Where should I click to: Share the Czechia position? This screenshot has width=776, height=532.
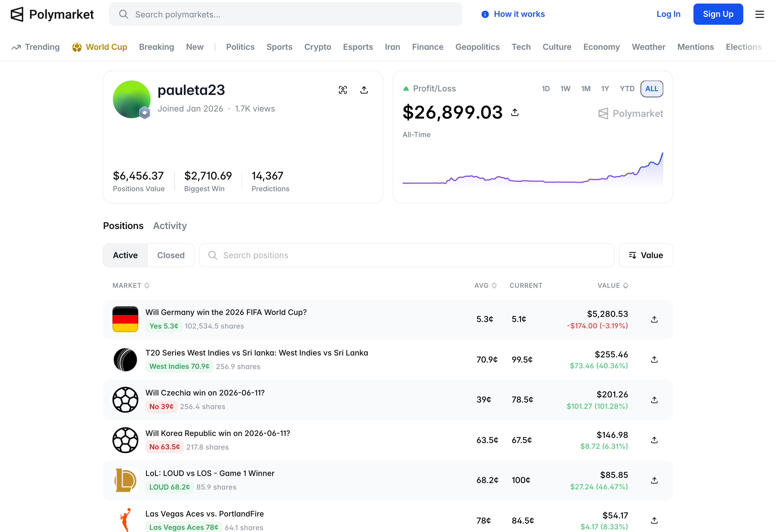pos(654,400)
